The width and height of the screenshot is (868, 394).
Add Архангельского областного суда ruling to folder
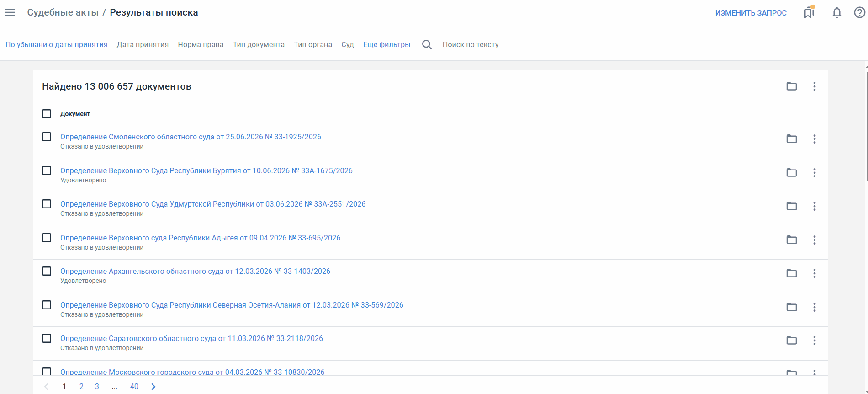coord(792,273)
